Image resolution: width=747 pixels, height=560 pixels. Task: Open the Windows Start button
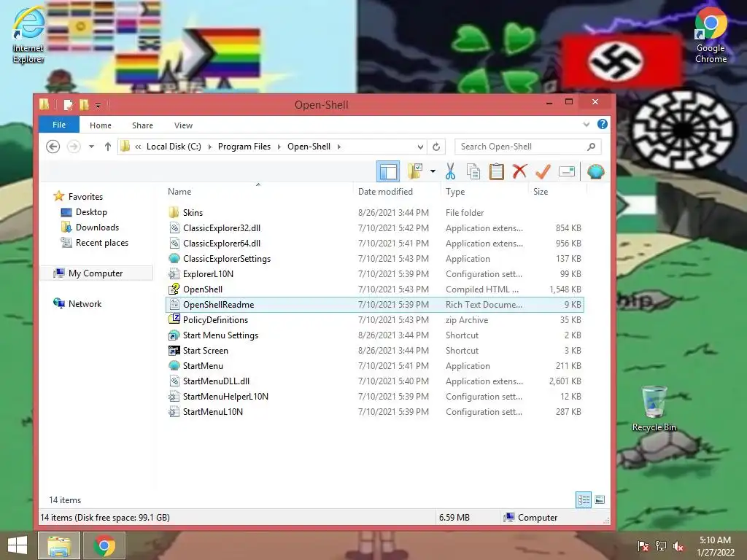click(18, 545)
